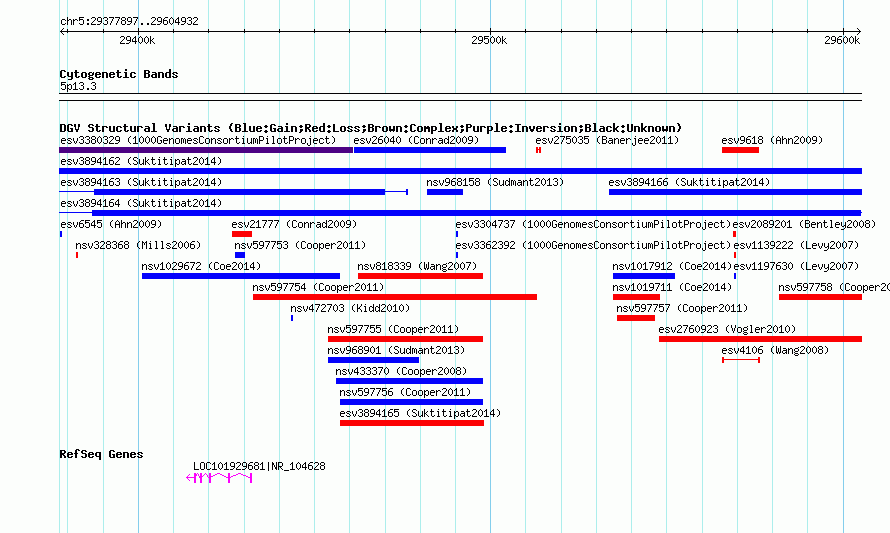Viewport: 890px width, 533px height.
Task: Open the esv3894166 (Suktitipat2014) label
Action: (689, 182)
